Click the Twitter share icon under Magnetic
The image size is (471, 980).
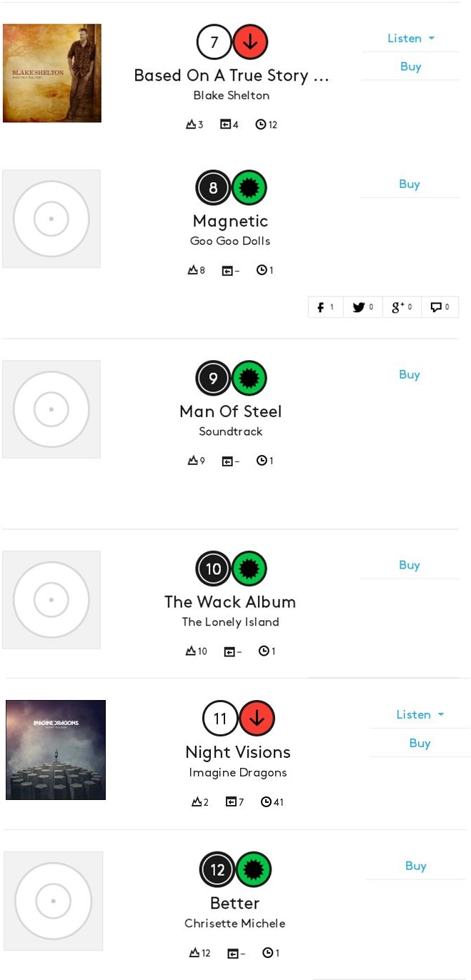pos(363,307)
